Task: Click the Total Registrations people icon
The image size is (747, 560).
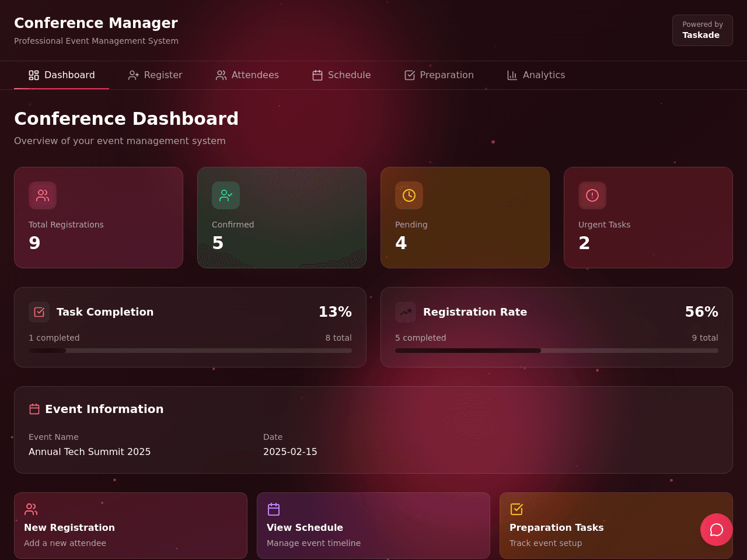Action: [x=43, y=195]
